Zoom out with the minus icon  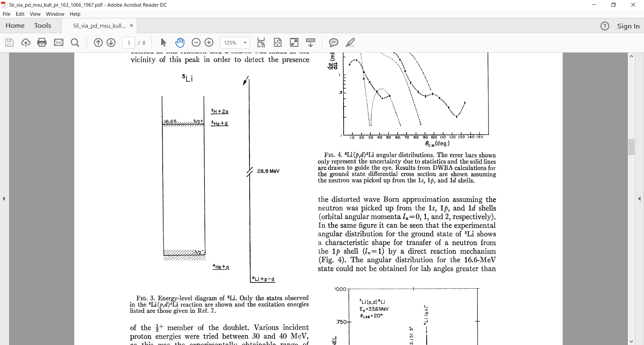click(196, 43)
